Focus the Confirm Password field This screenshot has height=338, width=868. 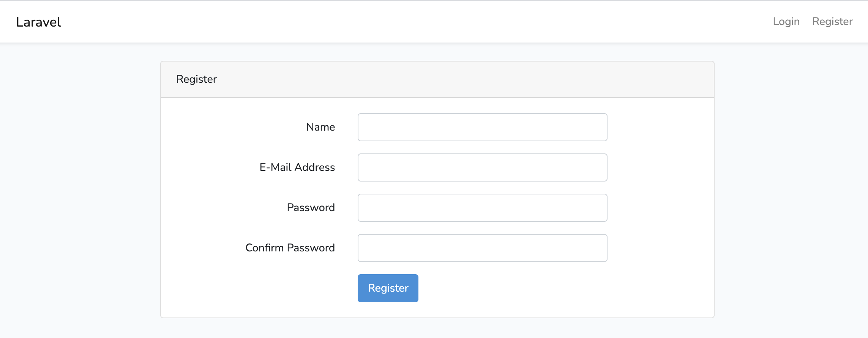[482, 248]
